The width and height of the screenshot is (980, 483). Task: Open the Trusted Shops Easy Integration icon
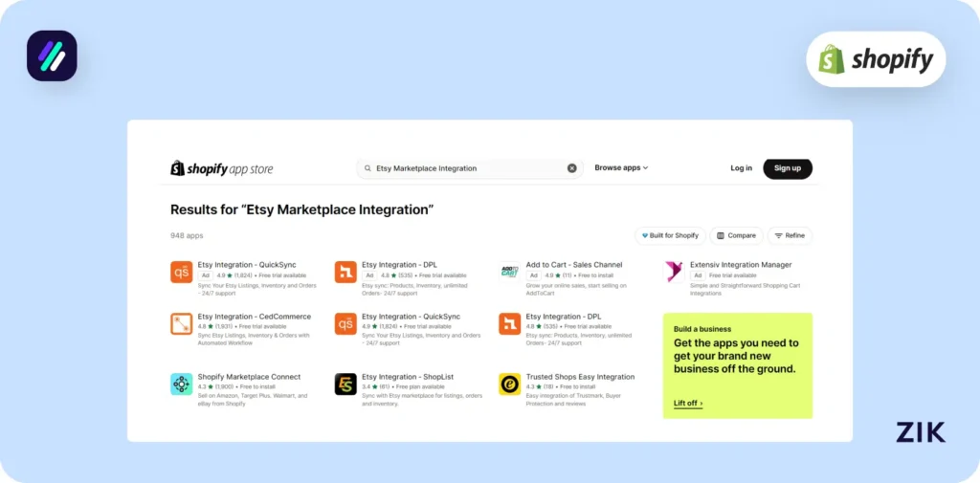(x=509, y=384)
